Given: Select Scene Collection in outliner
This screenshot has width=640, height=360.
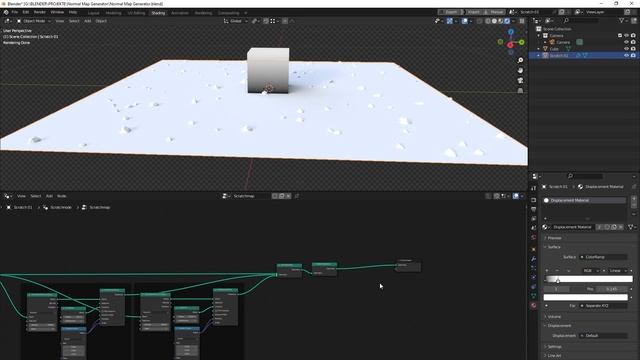Looking at the screenshot, I should [557, 29].
